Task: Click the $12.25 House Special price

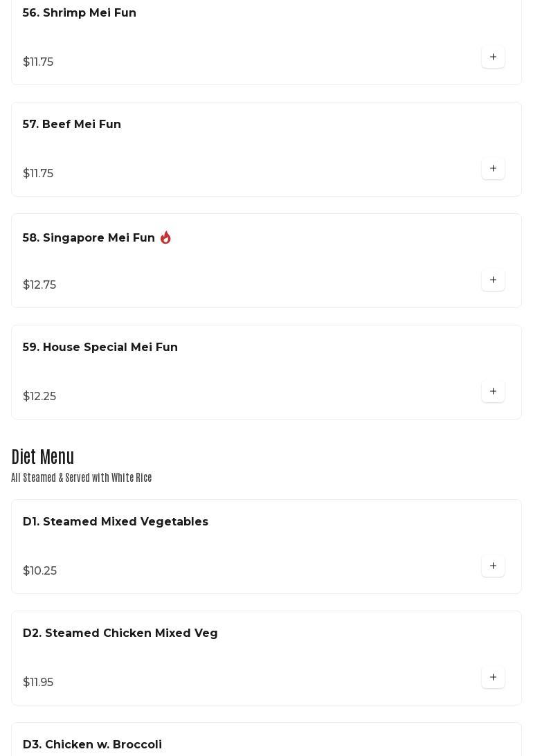Action: [x=39, y=397]
